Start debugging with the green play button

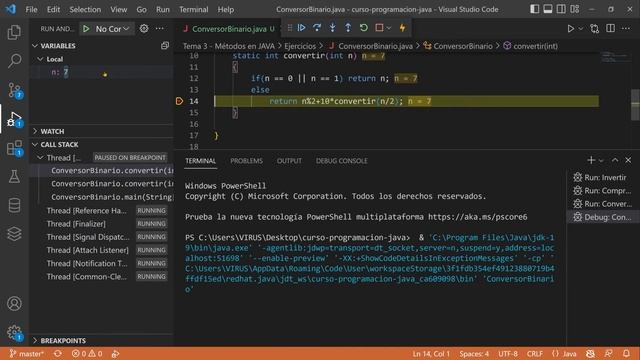86,29
